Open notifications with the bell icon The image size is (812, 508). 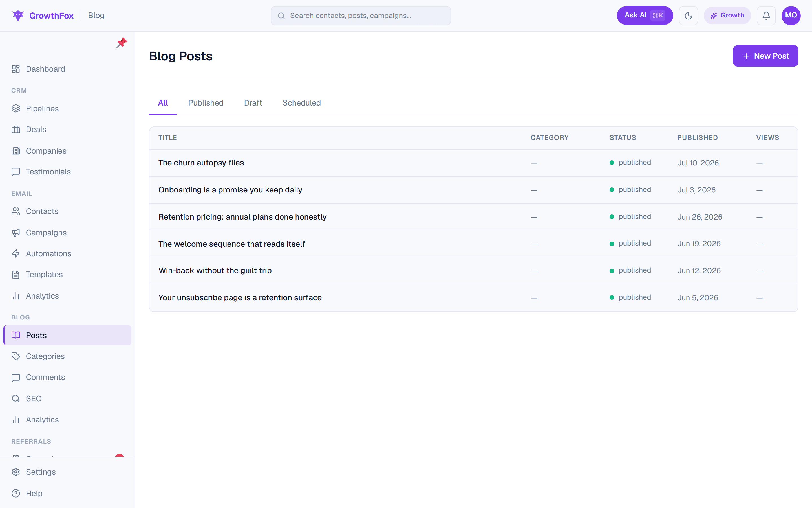[x=766, y=16]
